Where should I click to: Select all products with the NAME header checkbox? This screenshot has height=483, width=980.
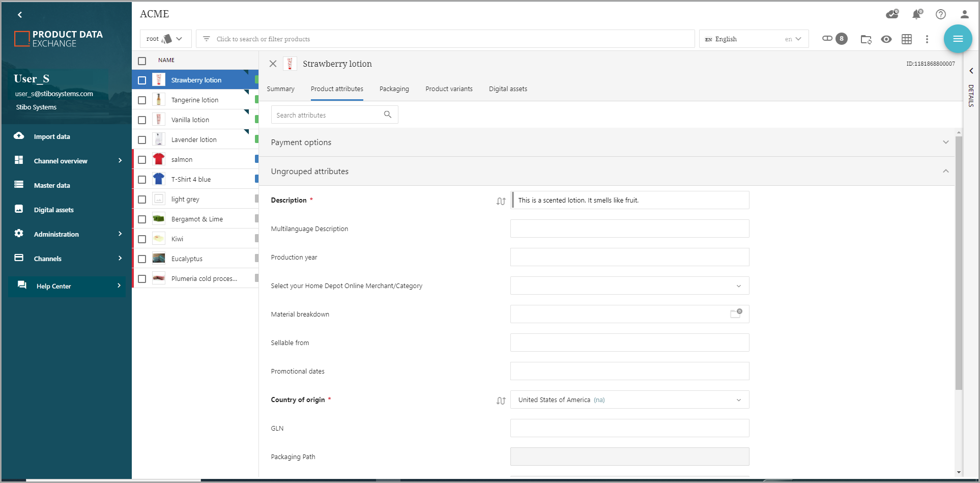(x=142, y=61)
